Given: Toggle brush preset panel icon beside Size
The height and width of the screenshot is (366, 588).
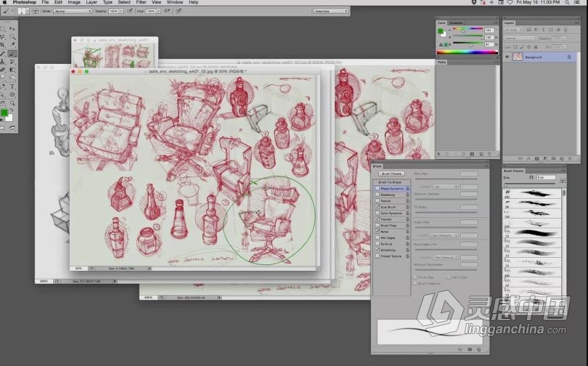Looking at the screenshot, I should pyautogui.click(x=562, y=181).
